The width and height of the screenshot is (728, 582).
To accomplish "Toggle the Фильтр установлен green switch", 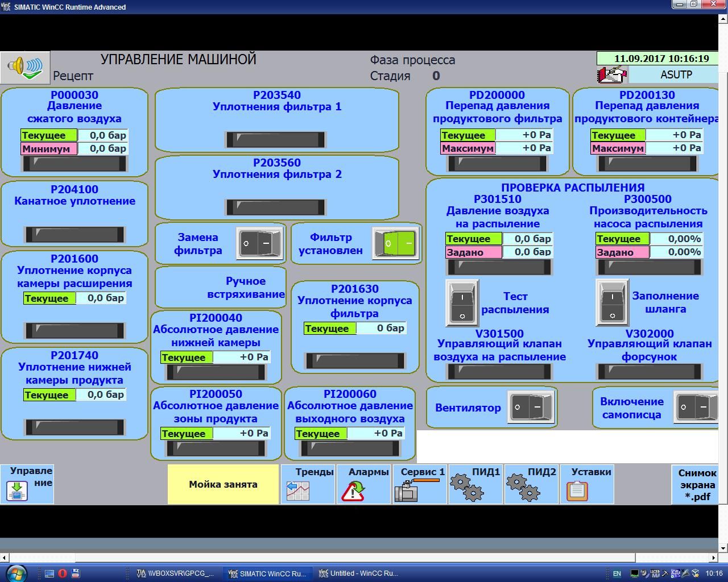I will tap(396, 243).
